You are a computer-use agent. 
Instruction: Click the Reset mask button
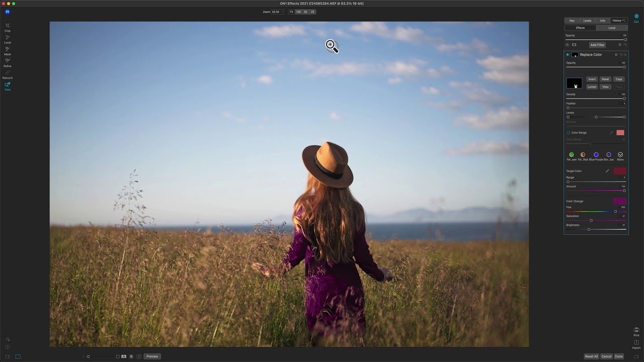[x=605, y=79]
